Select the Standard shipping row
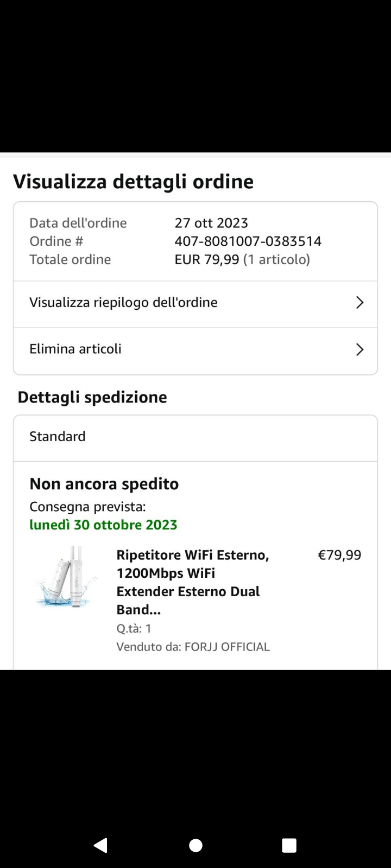The height and width of the screenshot is (868, 391). [58, 437]
